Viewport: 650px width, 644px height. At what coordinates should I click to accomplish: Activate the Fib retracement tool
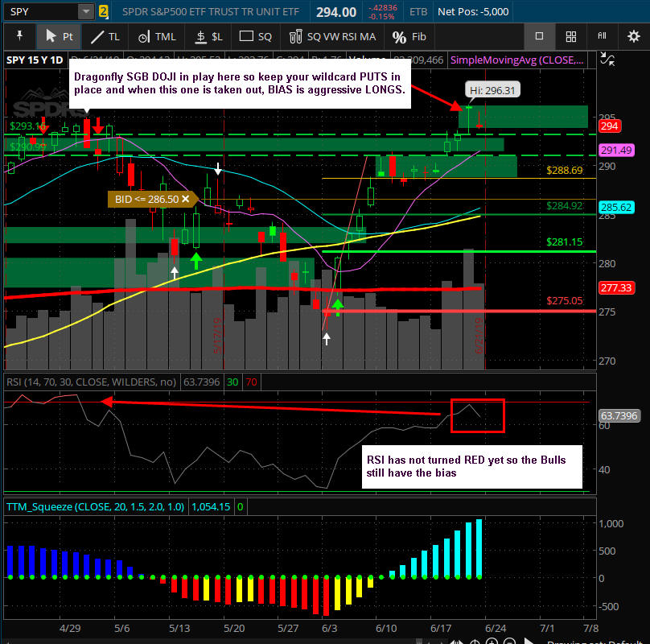pyautogui.click(x=409, y=37)
